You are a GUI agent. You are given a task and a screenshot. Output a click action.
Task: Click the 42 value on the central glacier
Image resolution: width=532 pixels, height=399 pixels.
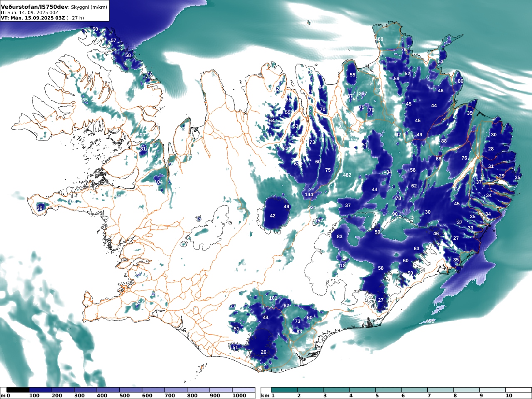coord(273,216)
